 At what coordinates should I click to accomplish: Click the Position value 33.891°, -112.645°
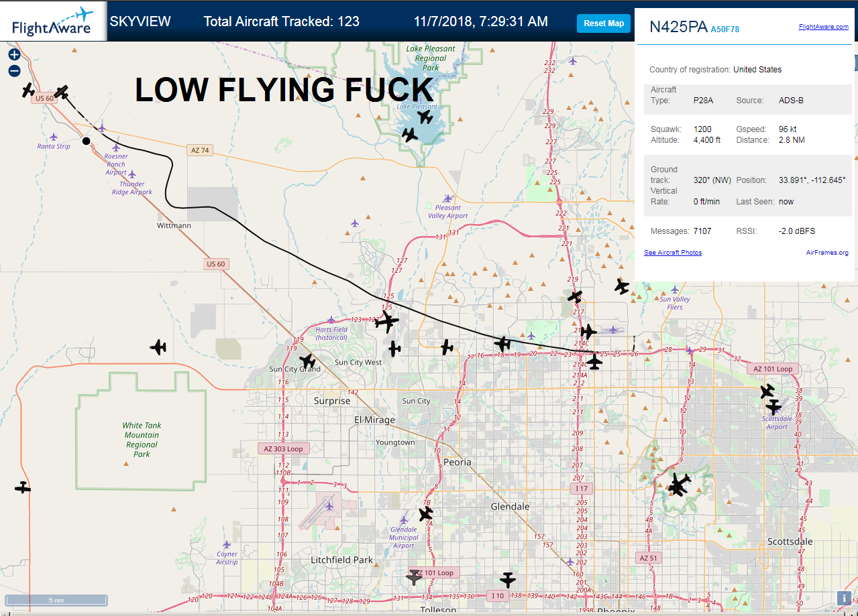pyautogui.click(x=812, y=180)
